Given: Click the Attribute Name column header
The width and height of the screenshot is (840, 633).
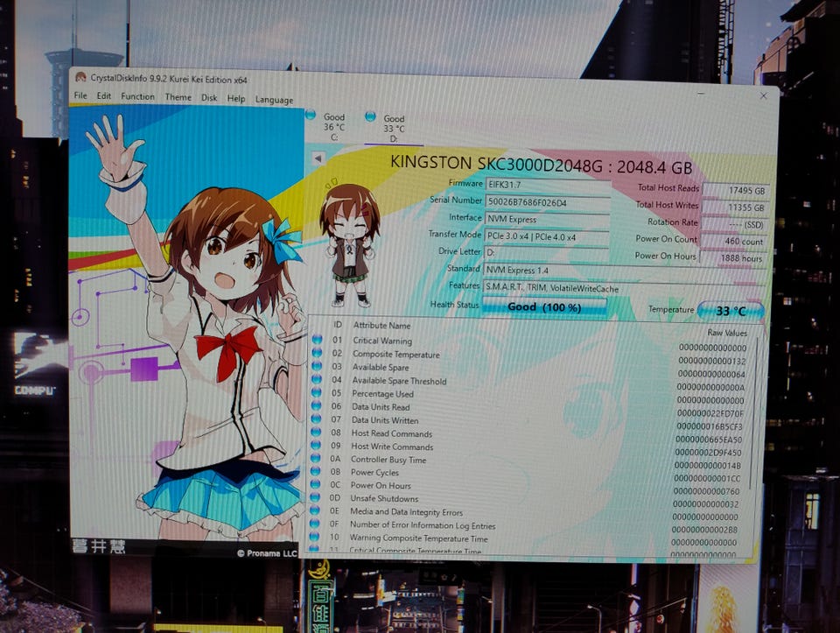Looking at the screenshot, I should tap(382, 326).
